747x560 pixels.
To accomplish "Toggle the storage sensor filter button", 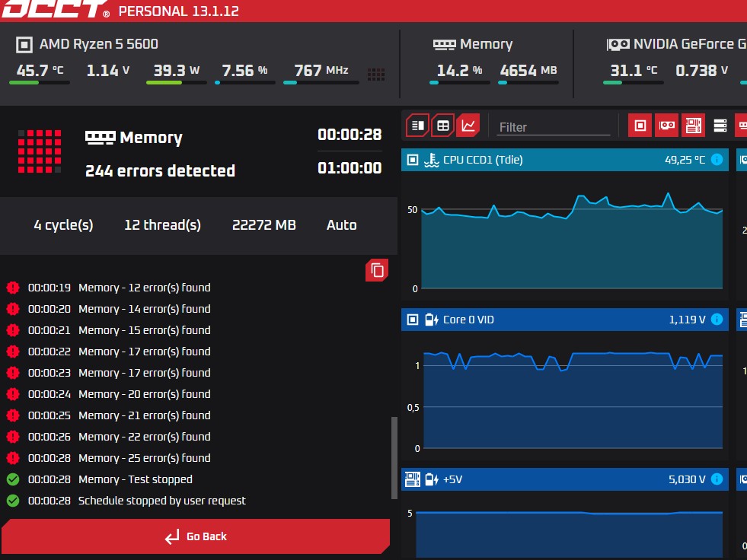I will (720, 126).
